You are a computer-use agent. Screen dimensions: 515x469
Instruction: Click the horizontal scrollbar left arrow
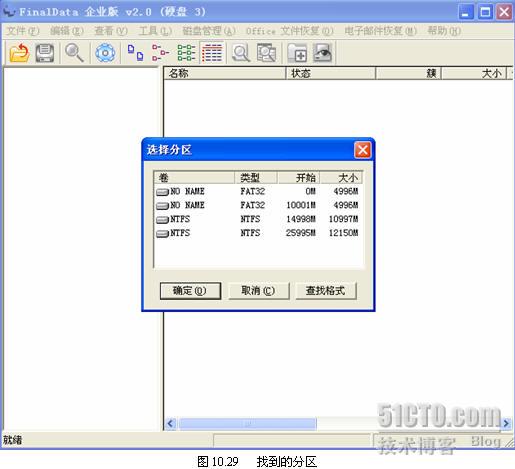[171, 423]
